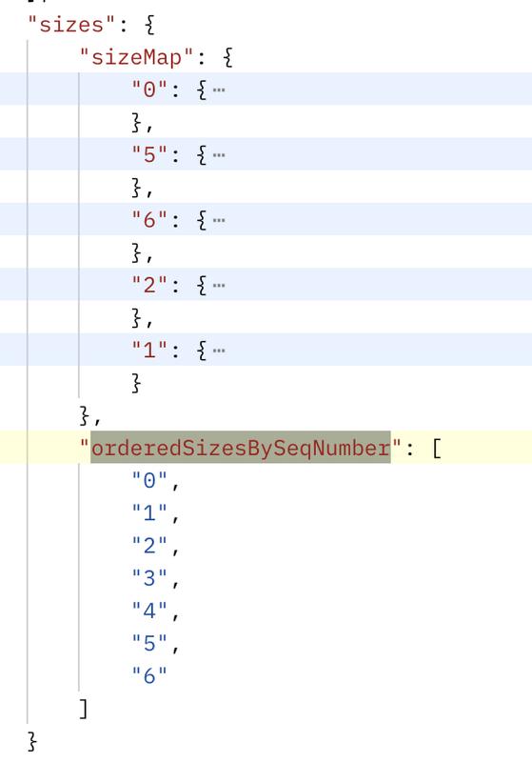The width and height of the screenshot is (532, 762).
Task: Select the array value "3"
Action: pos(149,578)
